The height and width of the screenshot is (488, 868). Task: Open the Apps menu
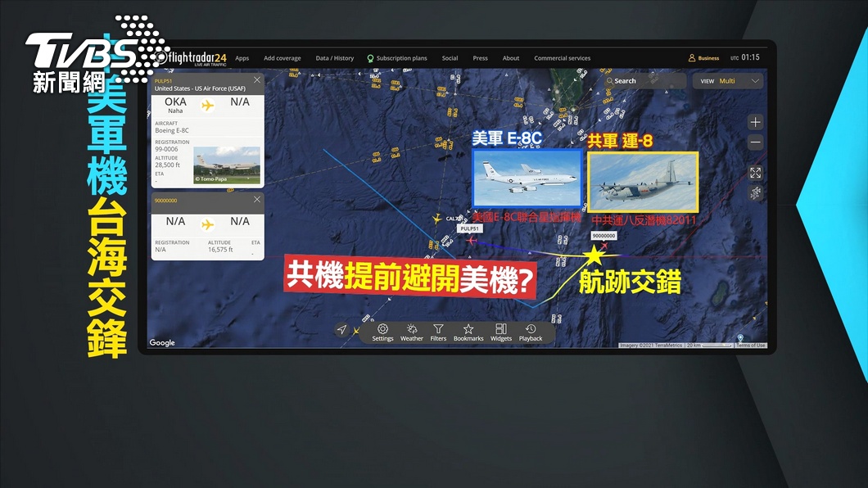(242, 58)
